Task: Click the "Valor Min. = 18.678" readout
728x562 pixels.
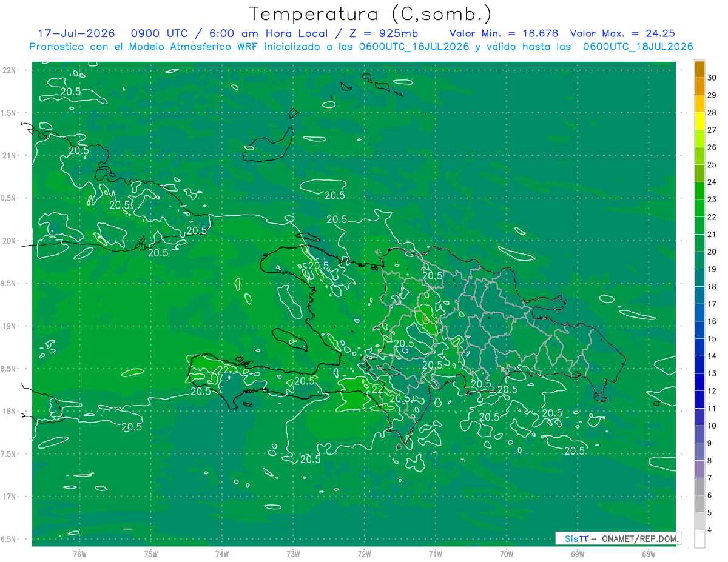Action: [504, 34]
